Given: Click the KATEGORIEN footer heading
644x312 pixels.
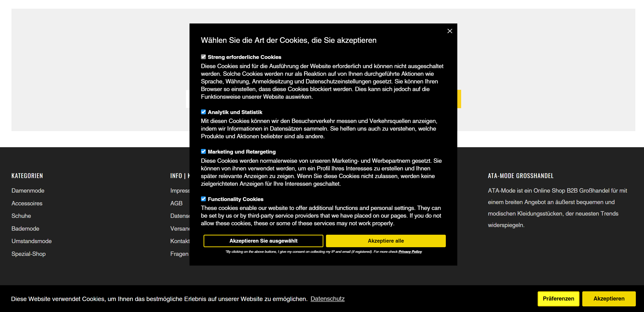Looking at the screenshot, I should point(27,176).
